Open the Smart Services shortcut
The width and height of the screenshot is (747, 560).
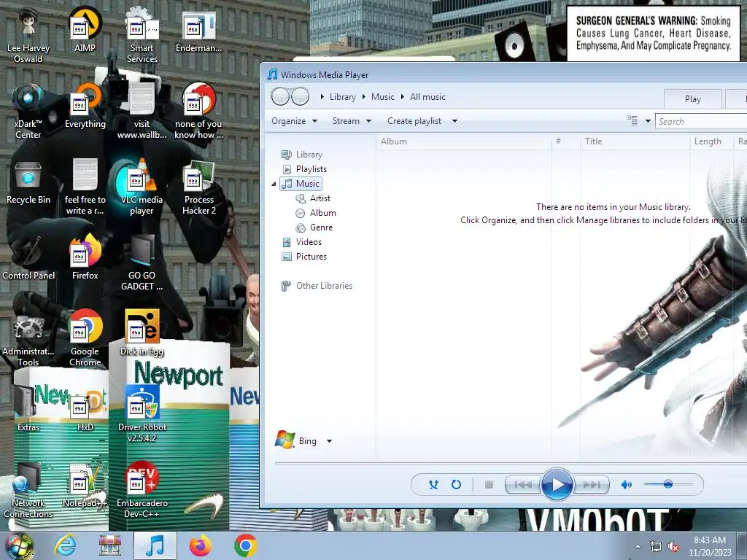click(x=142, y=34)
